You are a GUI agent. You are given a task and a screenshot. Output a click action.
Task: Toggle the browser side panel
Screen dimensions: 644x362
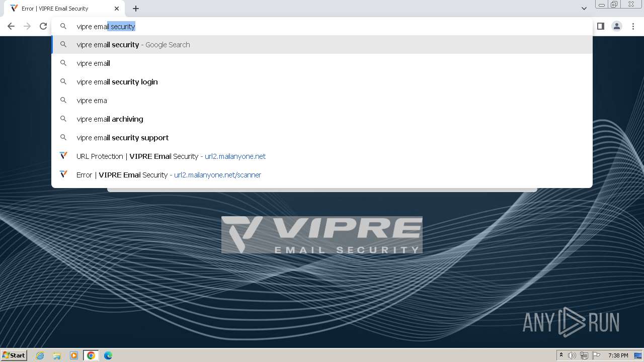click(x=600, y=26)
